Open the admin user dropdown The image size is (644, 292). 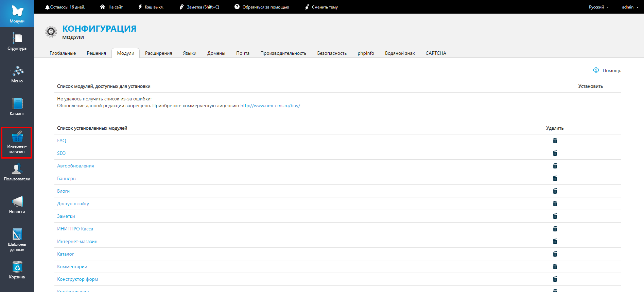tap(630, 7)
